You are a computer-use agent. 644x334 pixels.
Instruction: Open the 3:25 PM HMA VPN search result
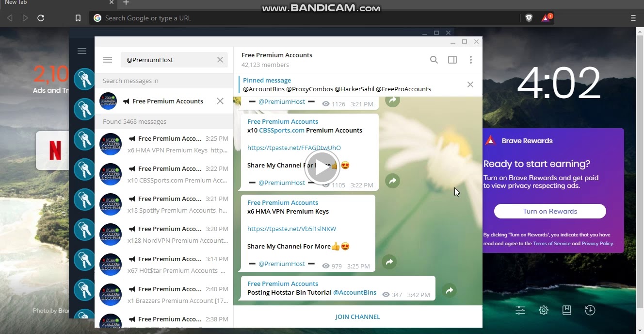coord(164,144)
